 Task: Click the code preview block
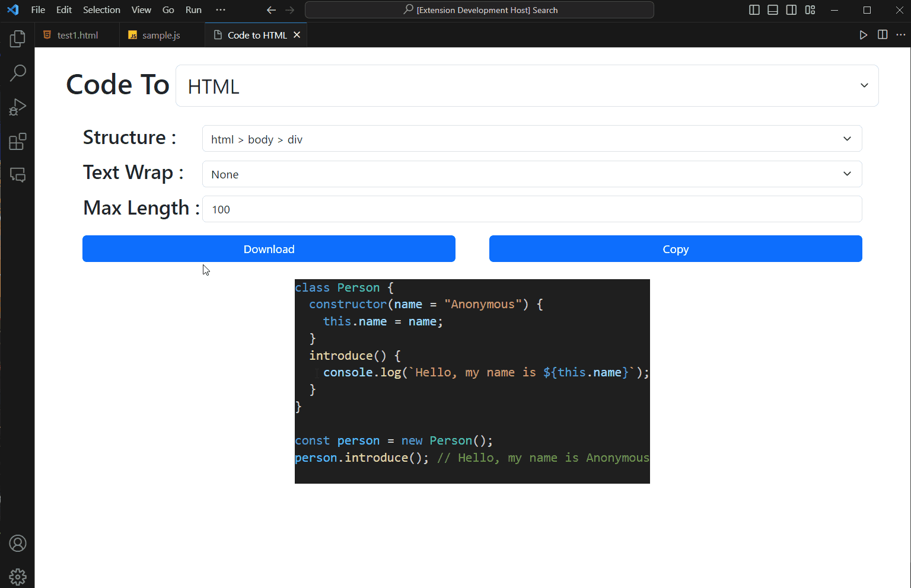(x=472, y=381)
